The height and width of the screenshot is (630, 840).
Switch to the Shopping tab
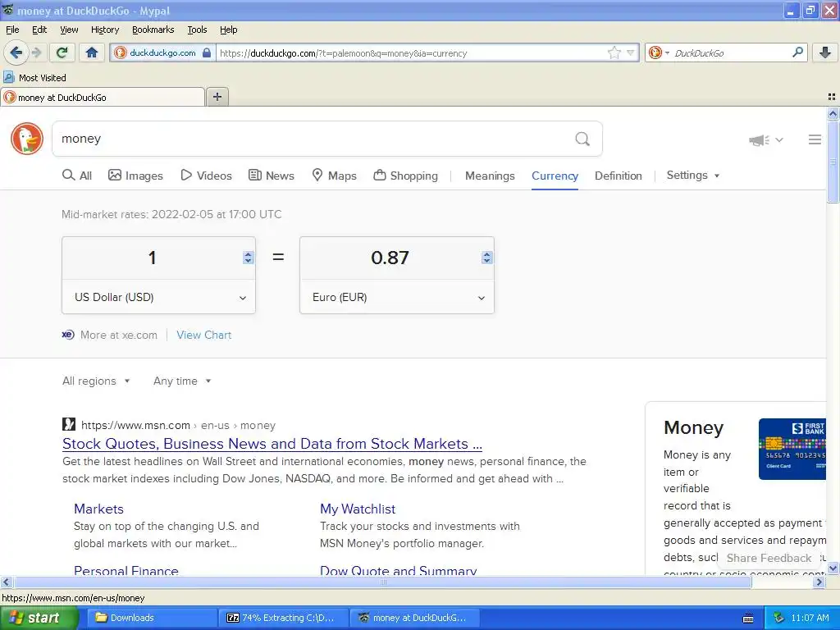(x=405, y=176)
